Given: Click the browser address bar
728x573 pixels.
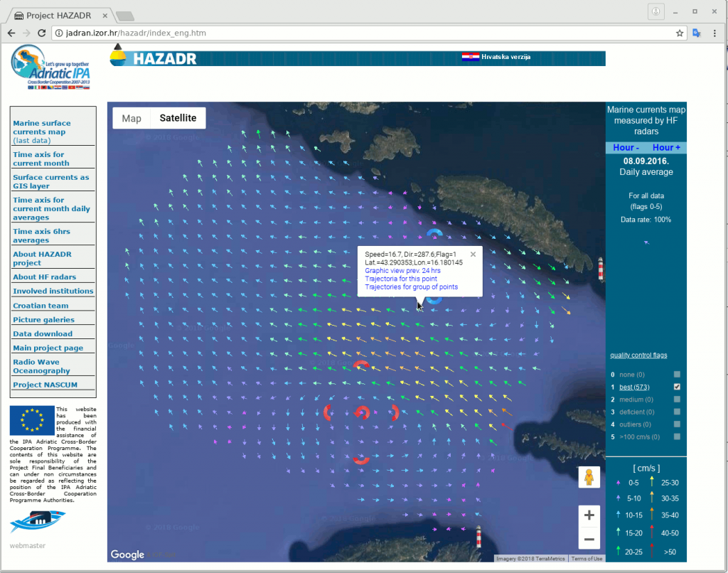Looking at the screenshot, I should [355, 33].
